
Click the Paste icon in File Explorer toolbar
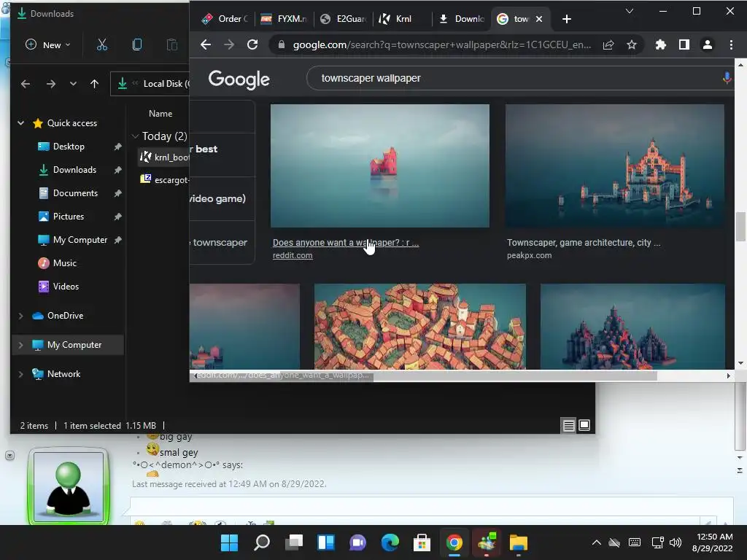[x=171, y=44]
